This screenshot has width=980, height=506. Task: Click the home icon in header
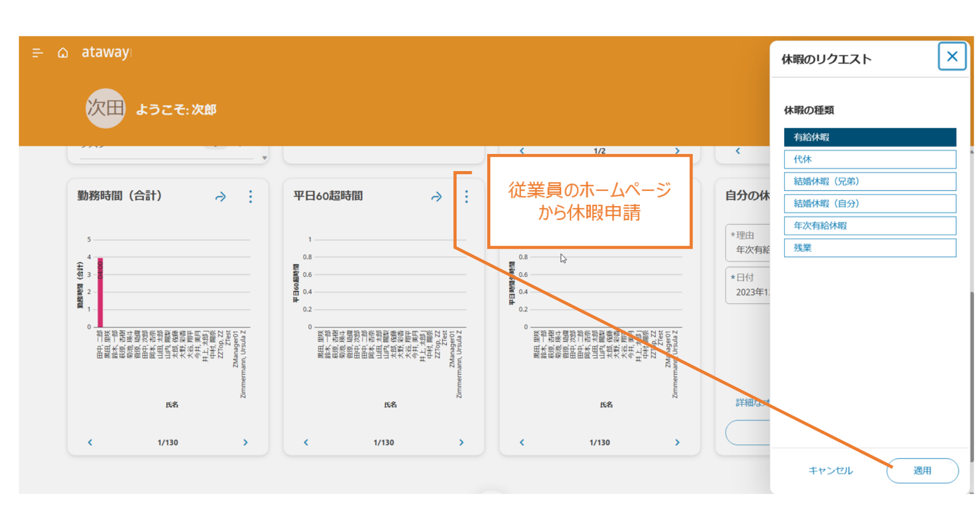click(63, 53)
